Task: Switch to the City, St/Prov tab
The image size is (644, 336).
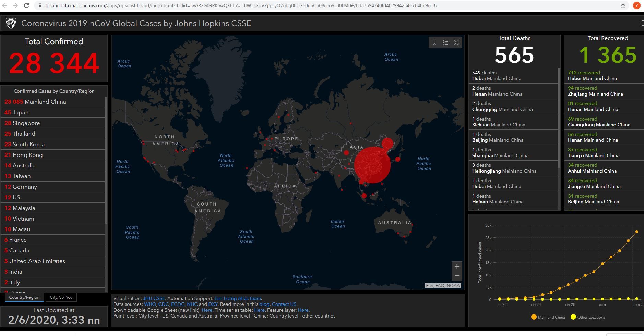Action: (61, 297)
